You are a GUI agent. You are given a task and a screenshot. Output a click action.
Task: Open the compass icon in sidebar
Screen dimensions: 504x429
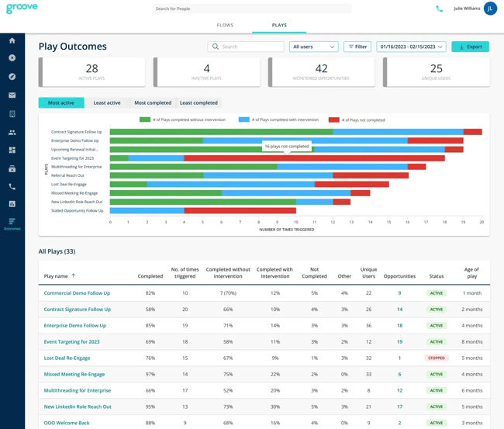click(12, 77)
